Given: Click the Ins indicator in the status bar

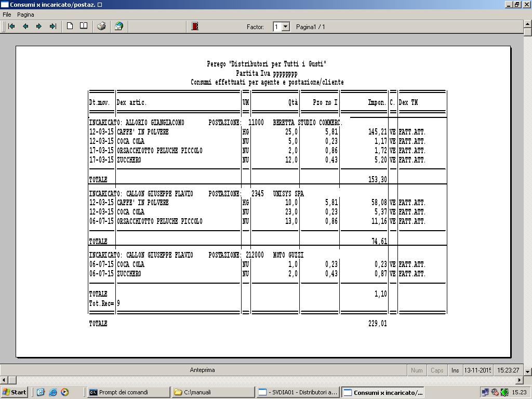Looking at the screenshot, I should coord(455,370).
